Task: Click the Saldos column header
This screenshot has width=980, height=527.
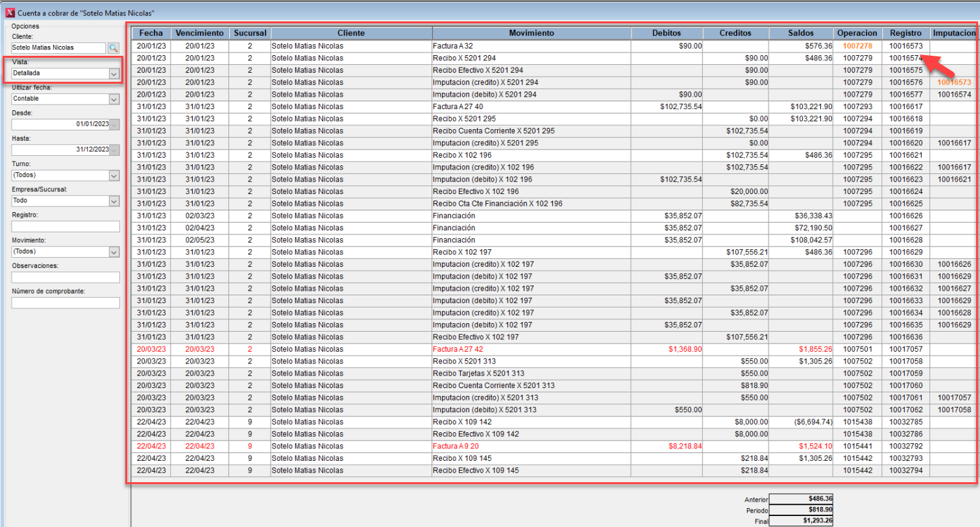Action: coord(800,33)
